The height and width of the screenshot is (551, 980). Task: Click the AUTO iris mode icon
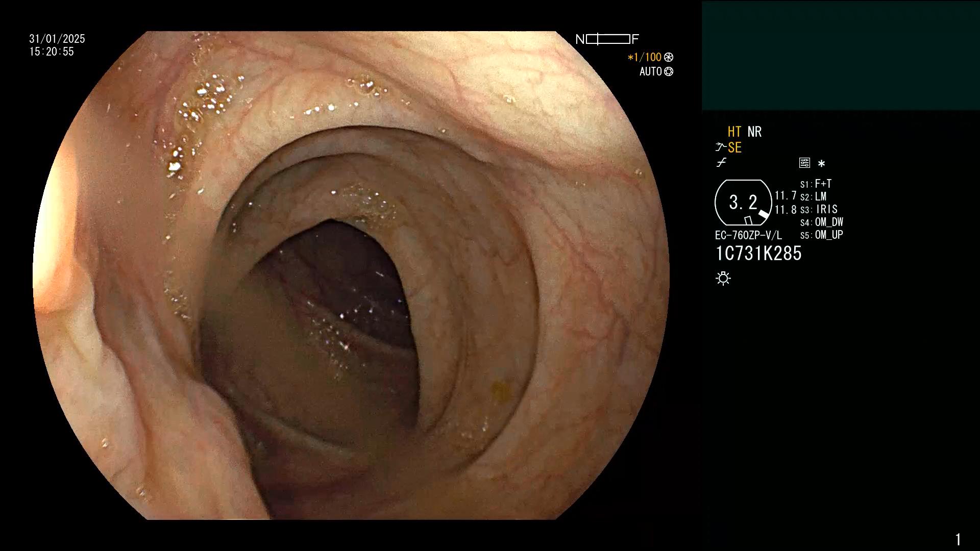click(669, 72)
